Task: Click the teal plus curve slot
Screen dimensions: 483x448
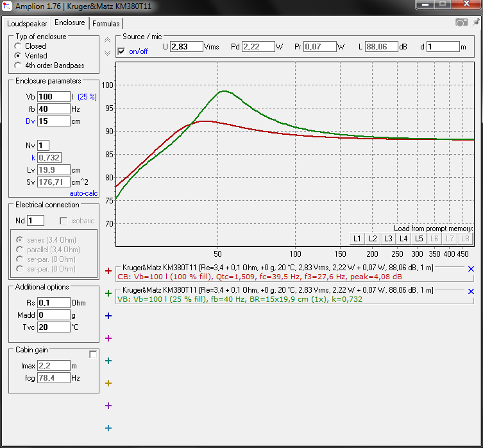Action: coord(108,361)
